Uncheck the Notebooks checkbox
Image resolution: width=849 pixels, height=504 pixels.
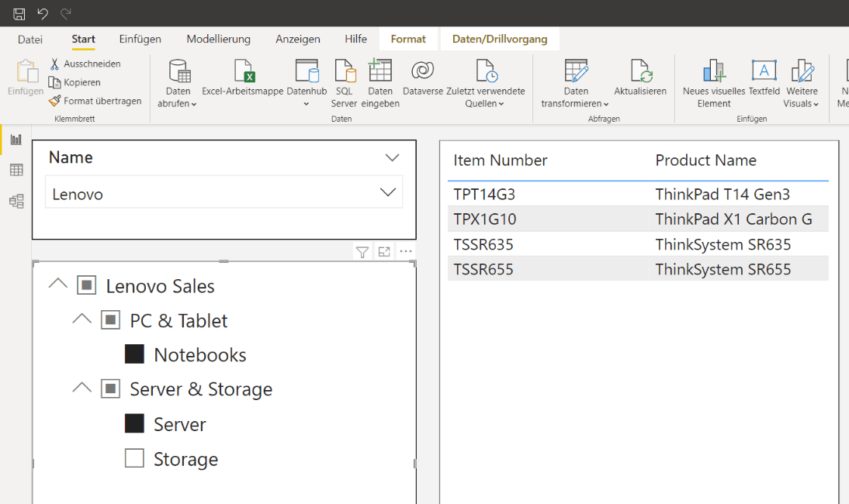pyautogui.click(x=134, y=354)
